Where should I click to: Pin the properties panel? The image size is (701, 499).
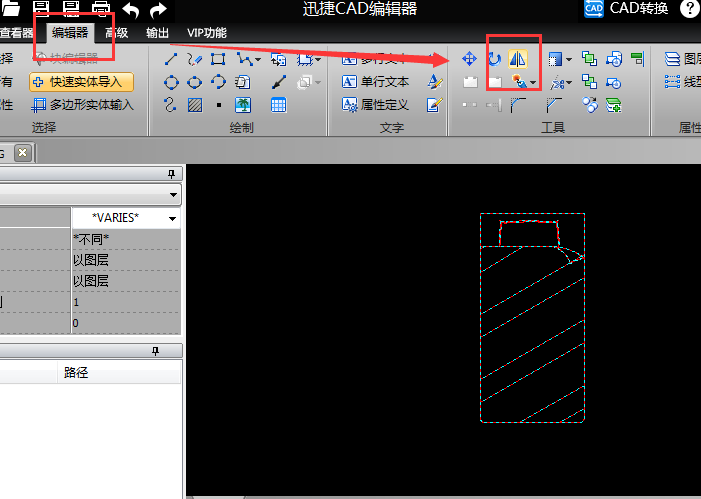pyautogui.click(x=171, y=174)
